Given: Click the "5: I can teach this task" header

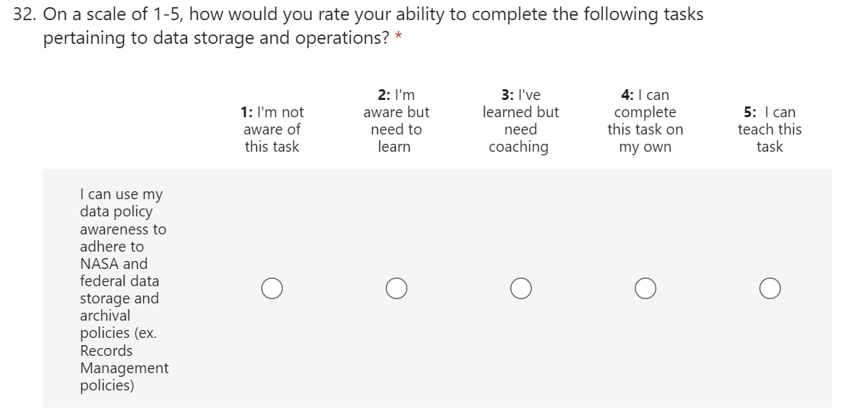Looking at the screenshot, I should pyautogui.click(x=769, y=129).
